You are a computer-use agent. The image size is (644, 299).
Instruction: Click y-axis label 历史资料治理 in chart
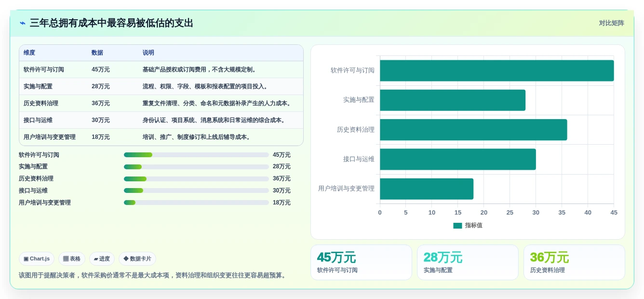tap(356, 130)
